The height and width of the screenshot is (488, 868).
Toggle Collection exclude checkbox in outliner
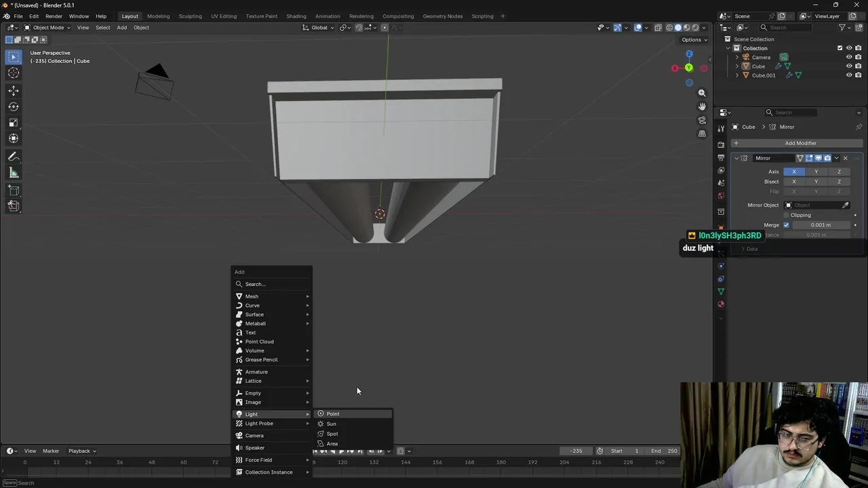(840, 48)
